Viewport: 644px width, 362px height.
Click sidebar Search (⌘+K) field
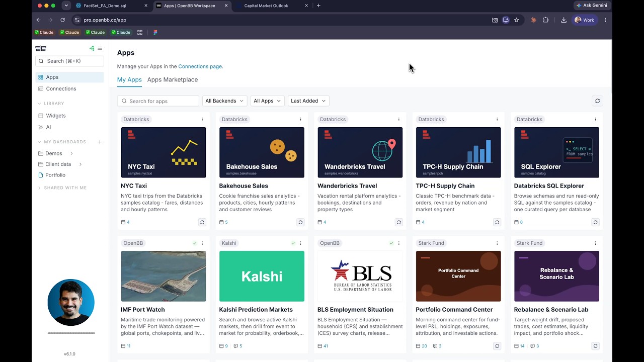click(69, 61)
